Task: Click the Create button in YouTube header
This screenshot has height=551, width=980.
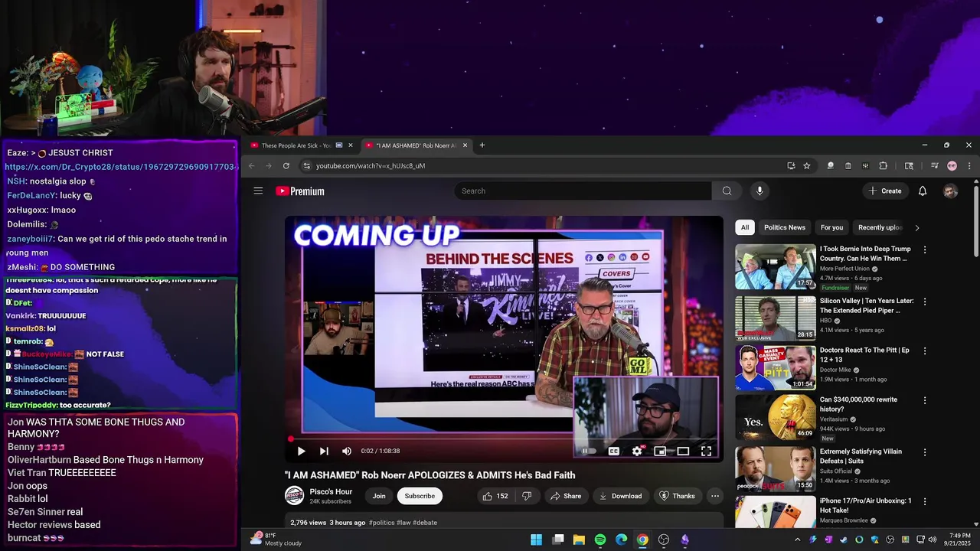Action: tap(885, 191)
